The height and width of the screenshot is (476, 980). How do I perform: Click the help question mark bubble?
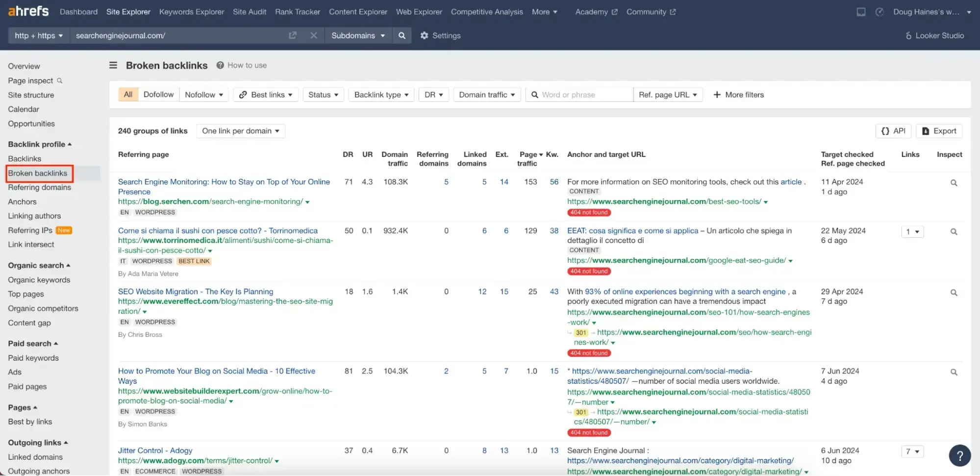pos(959,455)
